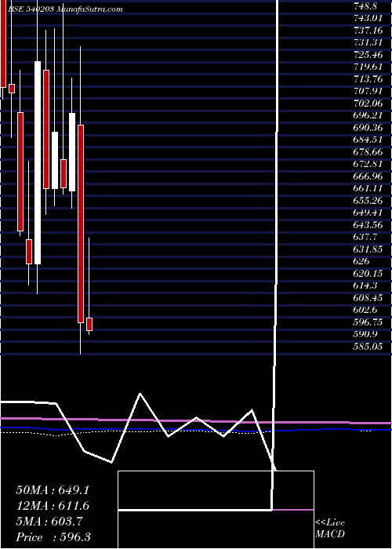The width and height of the screenshot is (392, 549).
Task: Select the 672.81 price label
Action: (x=368, y=164)
